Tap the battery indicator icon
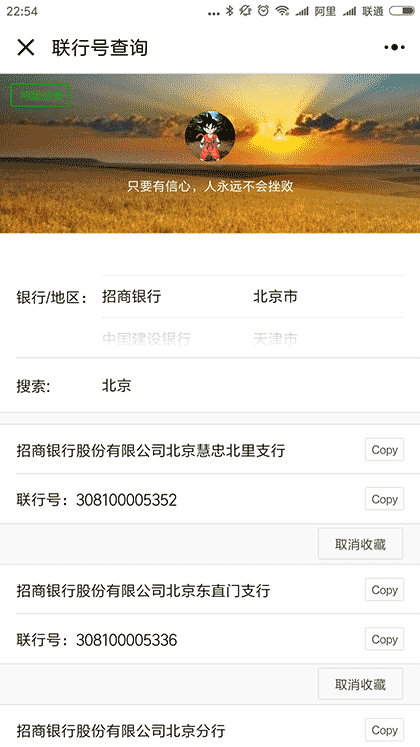Screen dimensions: 420x747 [401, 10]
